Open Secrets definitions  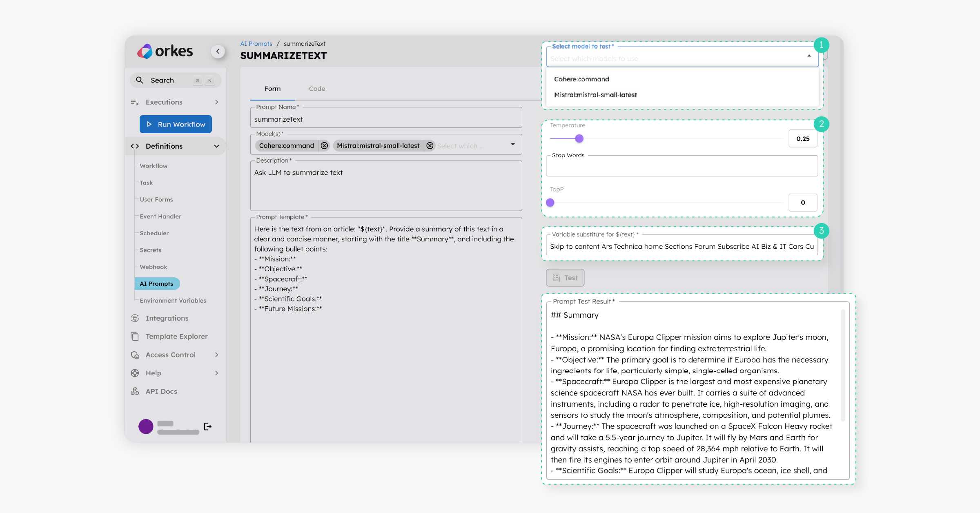151,250
